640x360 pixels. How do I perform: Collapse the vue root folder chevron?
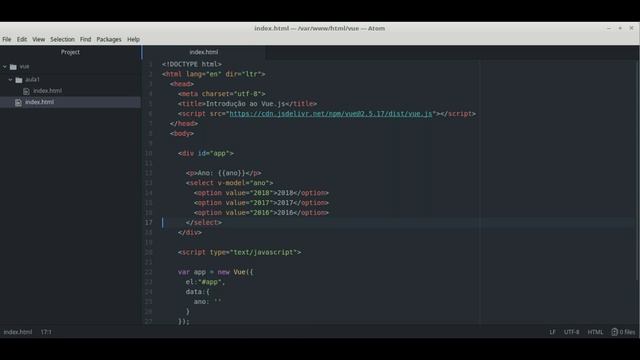[5, 67]
